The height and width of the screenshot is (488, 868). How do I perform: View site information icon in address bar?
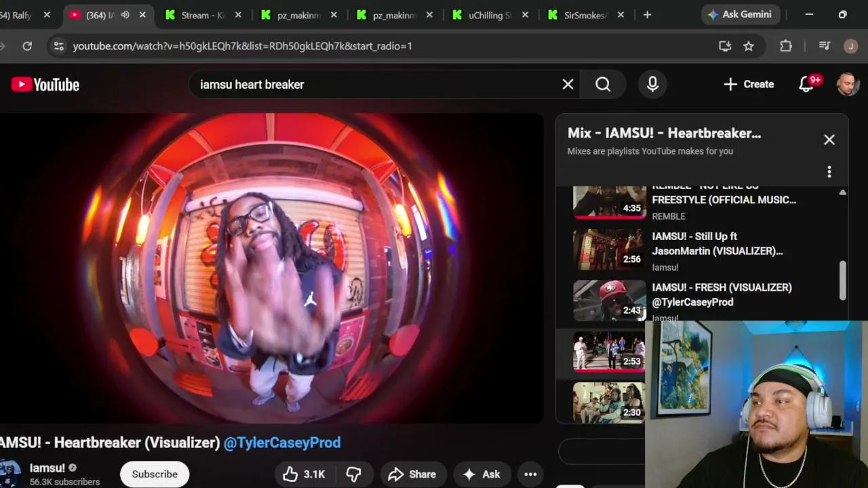pyautogui.click(x=59, y=46)
